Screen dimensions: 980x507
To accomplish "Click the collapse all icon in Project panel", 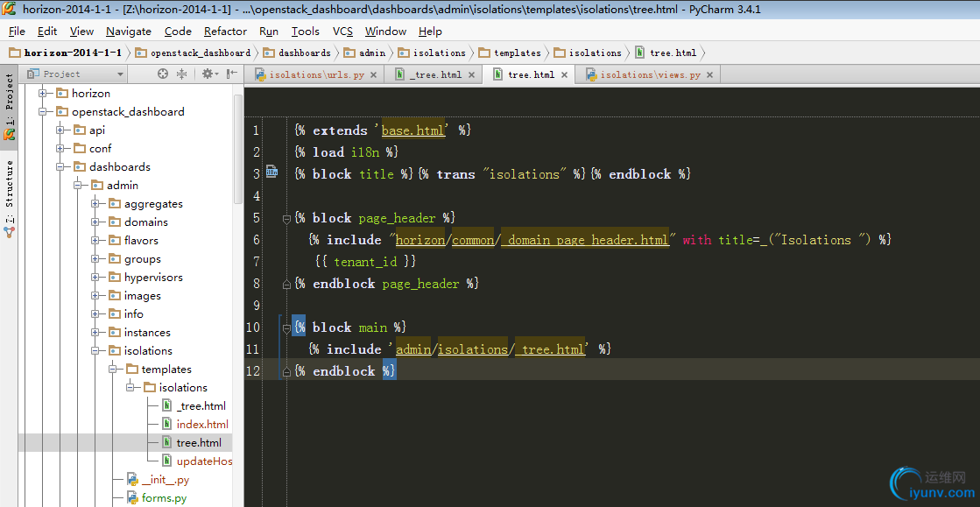I will (181, 74).
